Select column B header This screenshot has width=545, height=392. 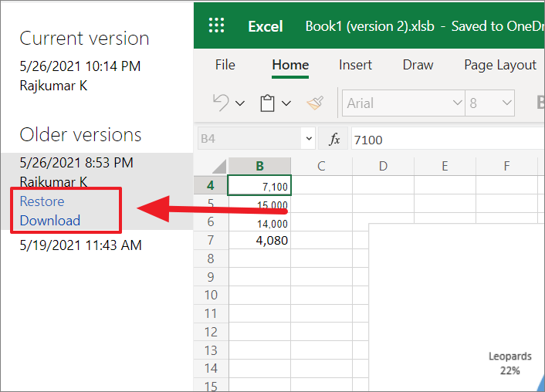tap(259, 166)
